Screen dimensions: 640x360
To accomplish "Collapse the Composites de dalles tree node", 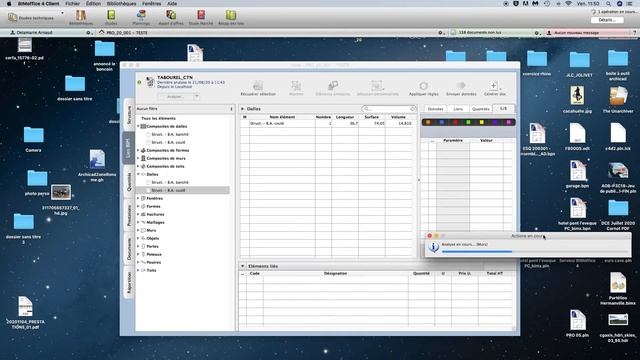I will click(x=138, y=127).
